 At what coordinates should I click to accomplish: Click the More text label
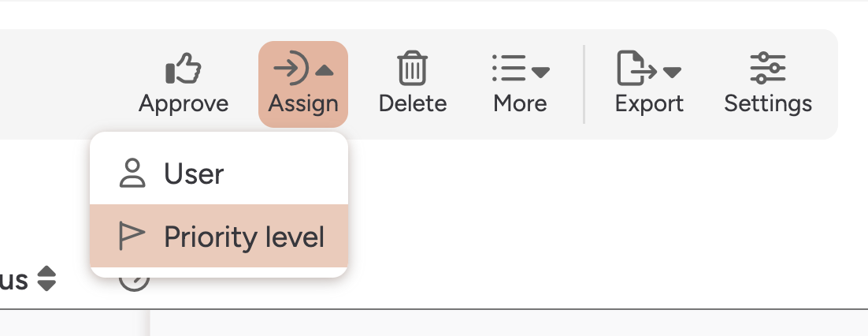point(520,103)
